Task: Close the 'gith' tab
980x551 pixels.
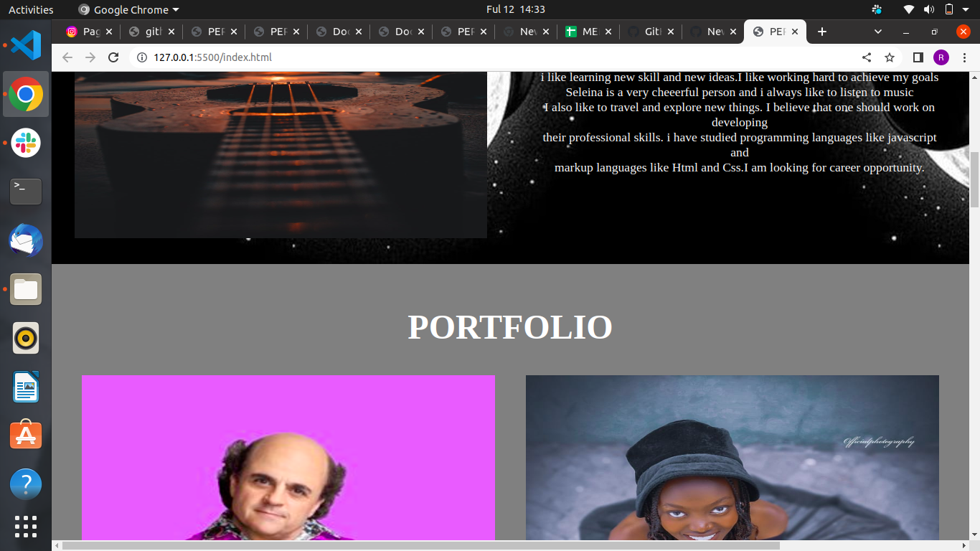Action: [171, 32]
